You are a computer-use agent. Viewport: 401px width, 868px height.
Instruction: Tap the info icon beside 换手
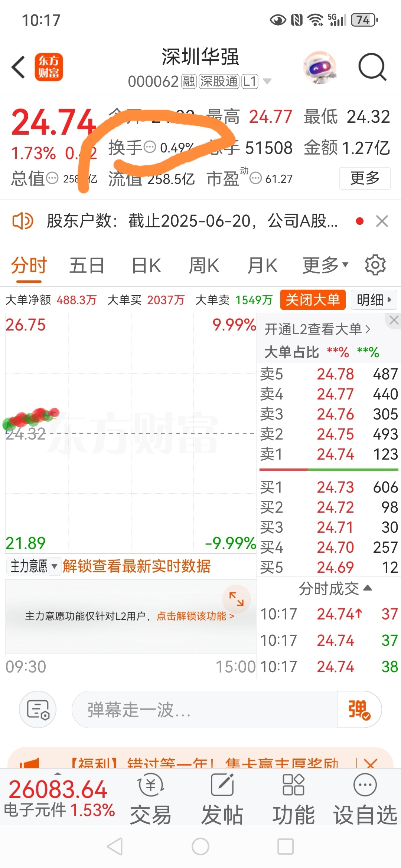[x=150, y=147]
